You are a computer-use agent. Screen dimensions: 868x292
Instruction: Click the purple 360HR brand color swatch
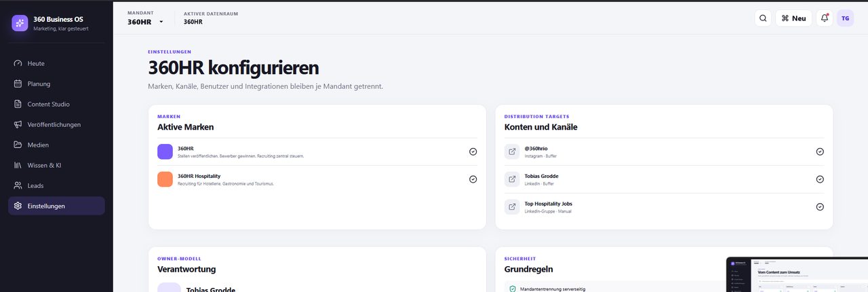(x=165, y=151)
